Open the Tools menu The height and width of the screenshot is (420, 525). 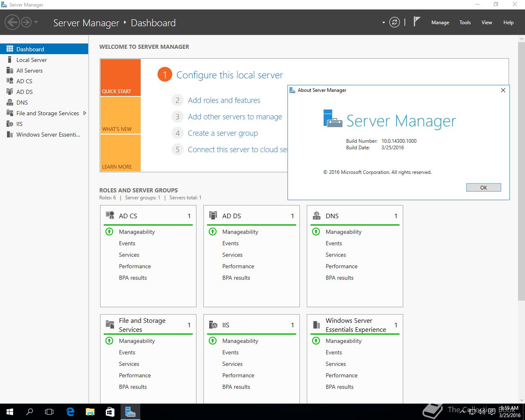(x=465, y=23)
